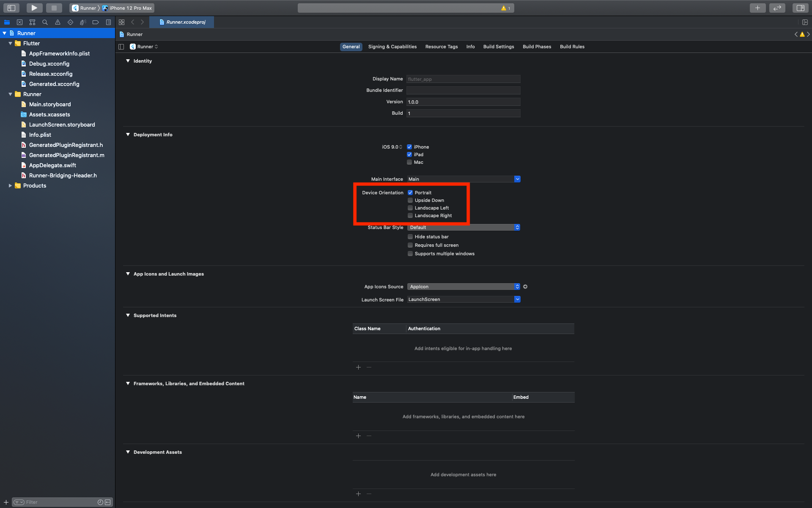The image size is (812, 508).
Task: Open the breakpoint navigator
Action: (x=96, y=22)
